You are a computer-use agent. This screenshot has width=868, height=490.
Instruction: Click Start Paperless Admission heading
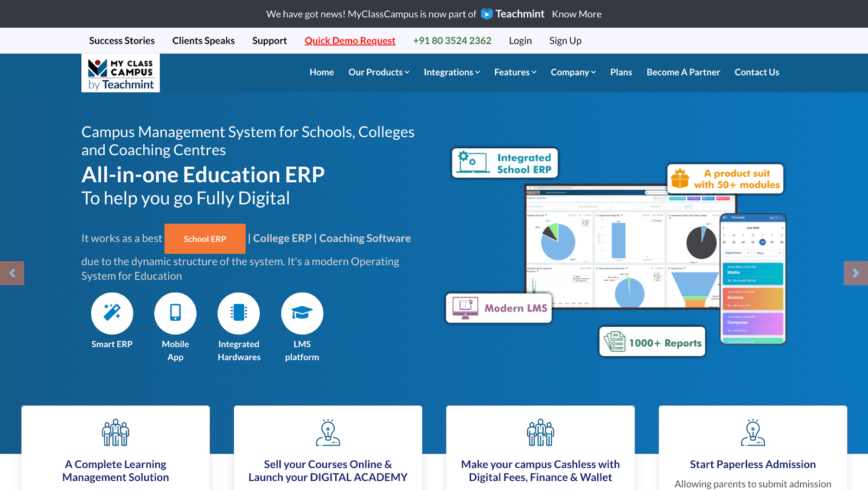pos(753,464)
